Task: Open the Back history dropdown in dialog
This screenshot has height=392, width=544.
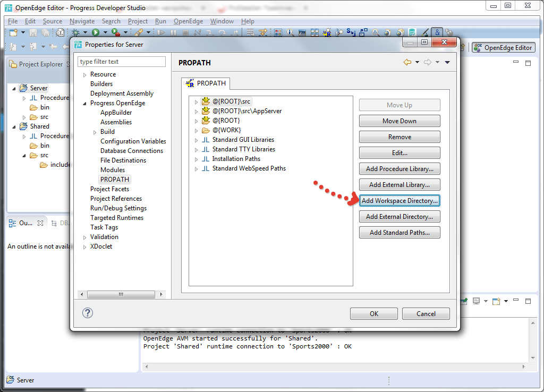Action: click(417, 62)
